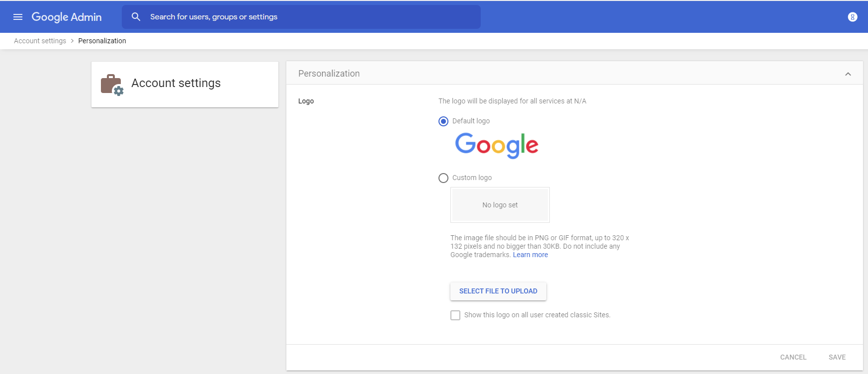Click the Account settings briefcase icon
The image size is (868, 374).
(x=112, y=85)
